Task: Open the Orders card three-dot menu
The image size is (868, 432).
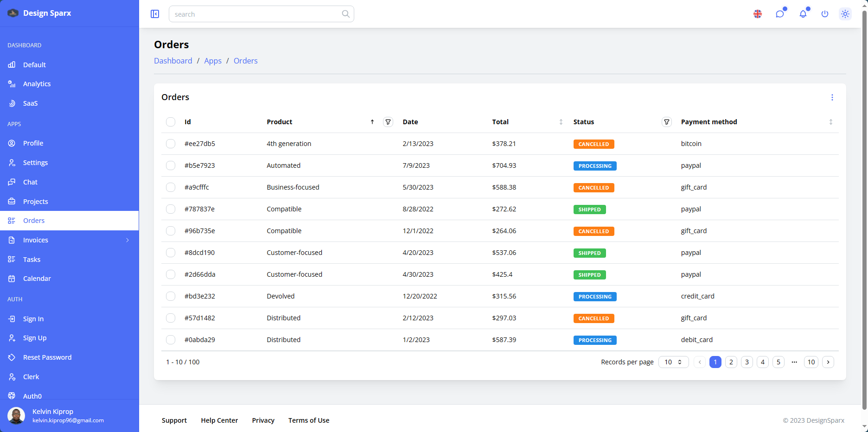Action: click(x=832, y=97)
